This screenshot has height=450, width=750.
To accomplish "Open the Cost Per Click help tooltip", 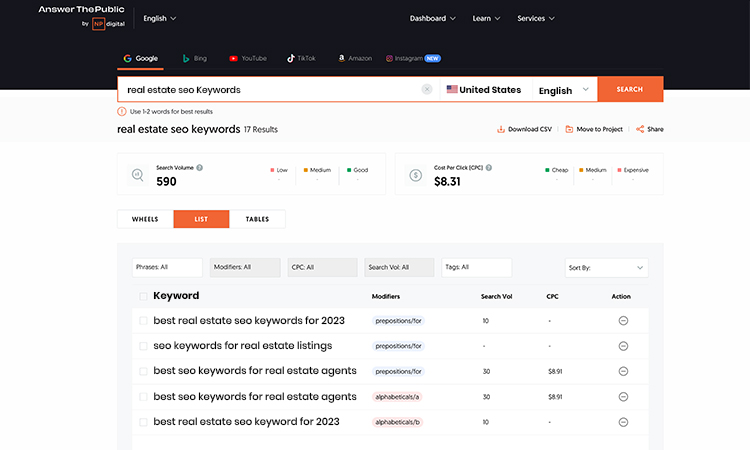I will click(489, 168).
